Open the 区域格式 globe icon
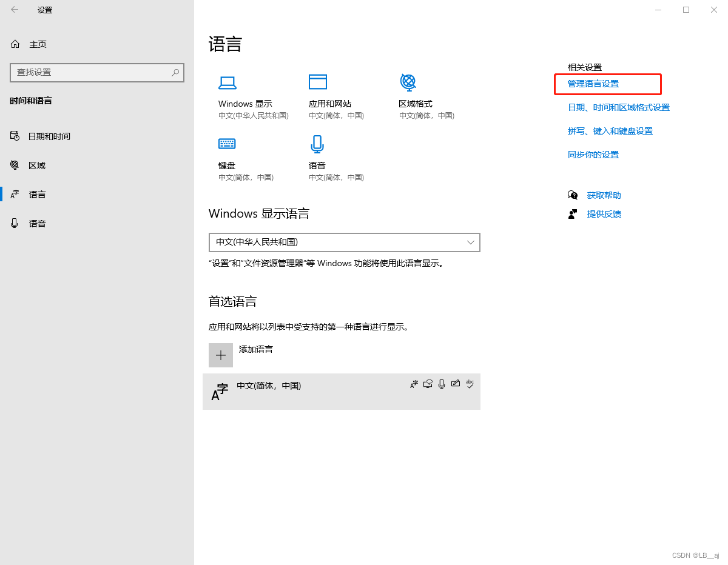Image resolution: width=728 pixels, height=565 pixels. (408, 82)
